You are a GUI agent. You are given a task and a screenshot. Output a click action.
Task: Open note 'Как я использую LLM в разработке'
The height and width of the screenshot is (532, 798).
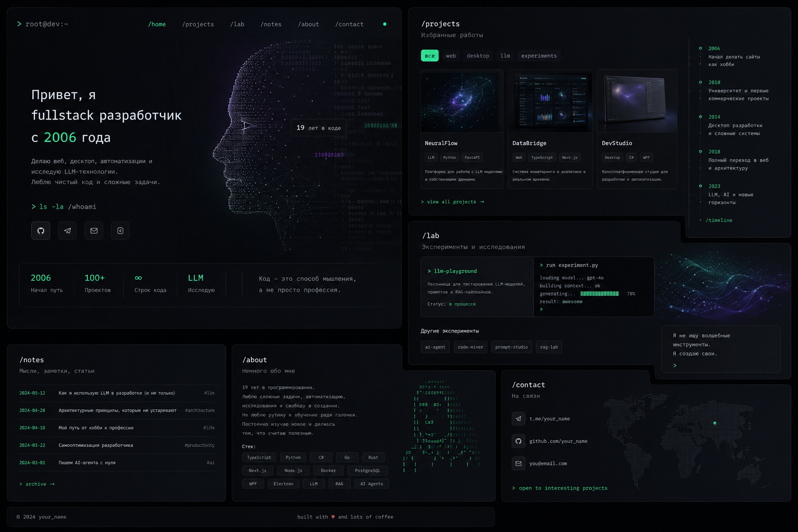pos(117,393)
